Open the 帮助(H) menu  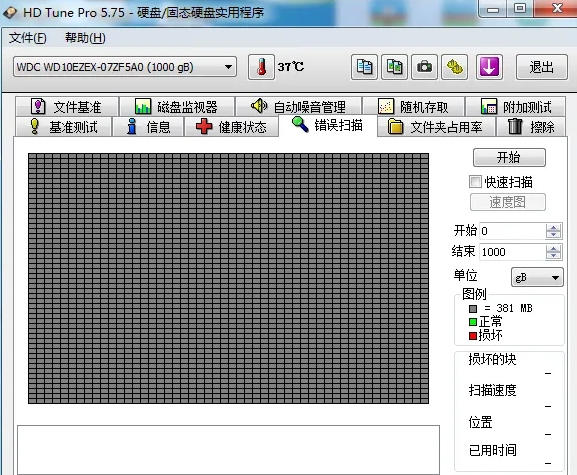[85, 38]
